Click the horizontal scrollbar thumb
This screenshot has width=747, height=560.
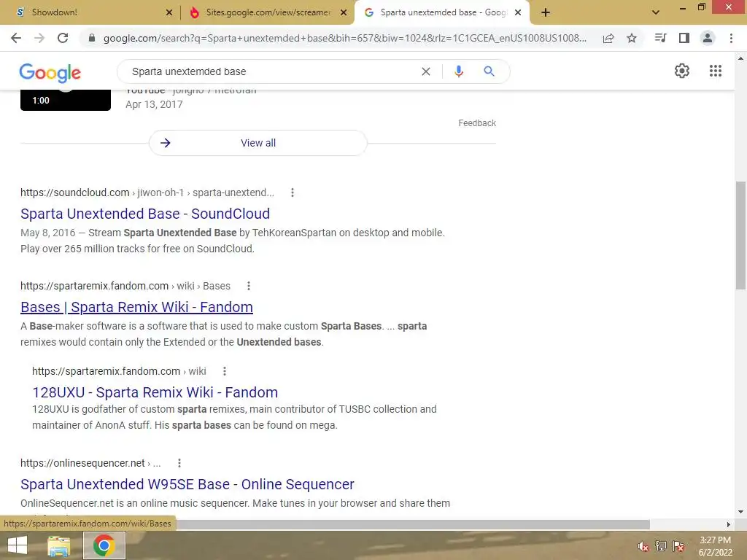[x=413, y=524]
